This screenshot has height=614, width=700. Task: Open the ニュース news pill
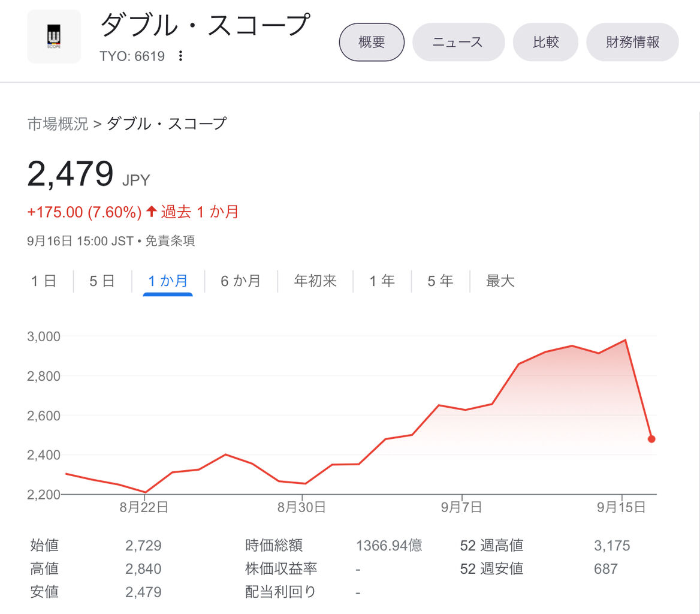tap(458, 43)
